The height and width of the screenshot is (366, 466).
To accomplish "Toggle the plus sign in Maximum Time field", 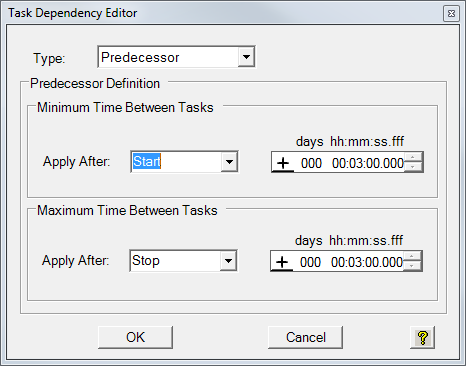I will (x=282, y=262).
